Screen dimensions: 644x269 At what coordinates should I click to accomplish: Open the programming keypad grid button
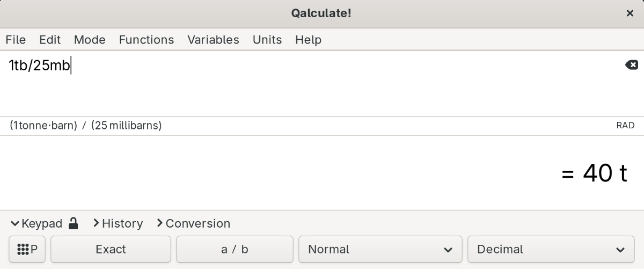point(27,249)
